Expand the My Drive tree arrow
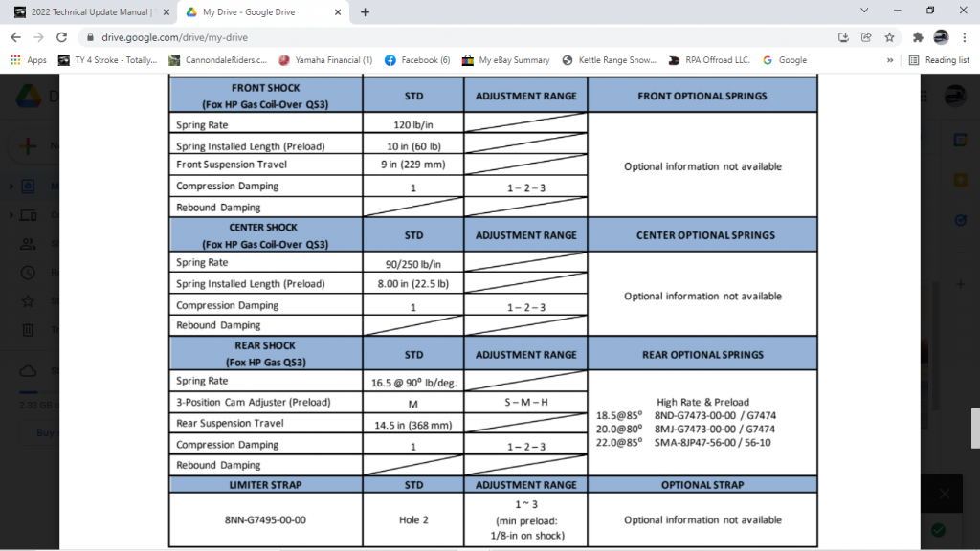The width and height of the screenshot is (980, 551). pos(11,186)
